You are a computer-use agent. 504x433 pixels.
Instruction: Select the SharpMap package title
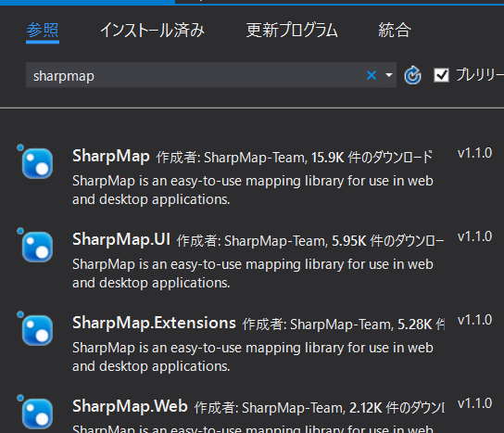(x=111, y=157)
